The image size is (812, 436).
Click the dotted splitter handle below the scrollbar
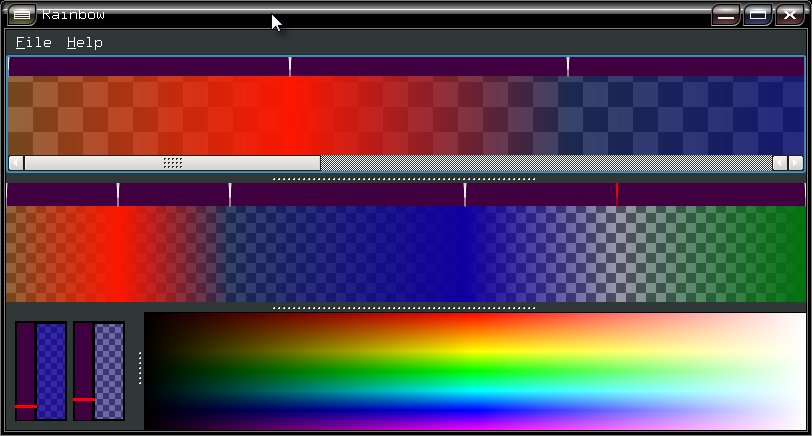(405, 179)
